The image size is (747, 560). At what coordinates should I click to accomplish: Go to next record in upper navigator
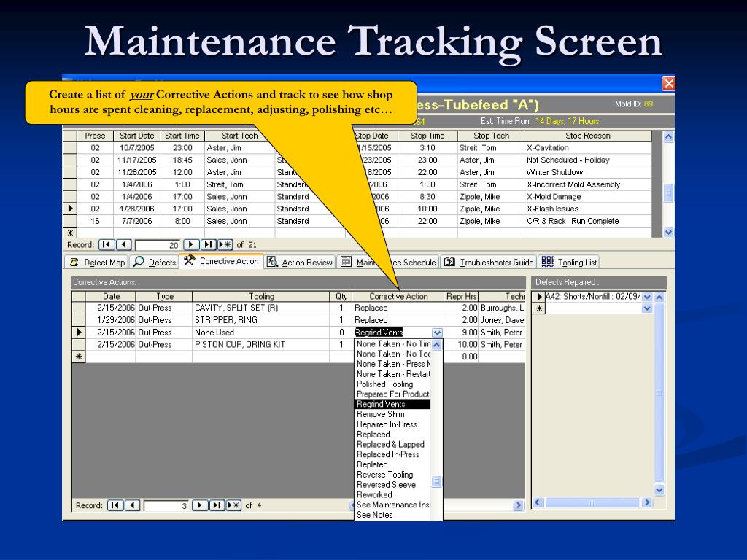pyautogui.click(x=191, y=245)
